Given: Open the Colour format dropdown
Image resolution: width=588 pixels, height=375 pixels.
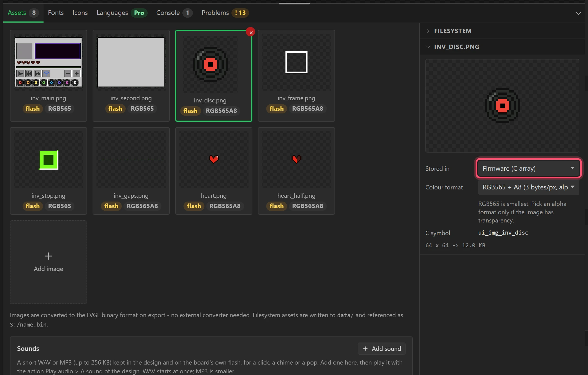Looking at the screenshot, I should 528,187.
